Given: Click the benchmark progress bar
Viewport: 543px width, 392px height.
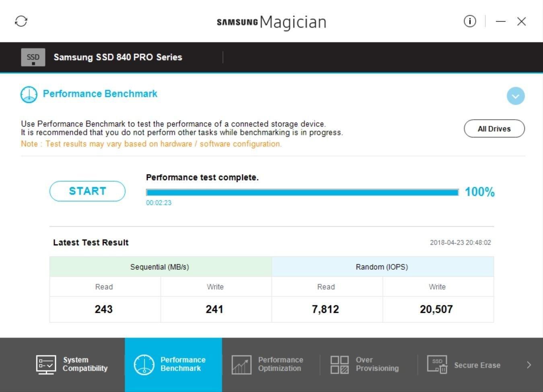Looking at the screenshot, I should tap(302, 193).
